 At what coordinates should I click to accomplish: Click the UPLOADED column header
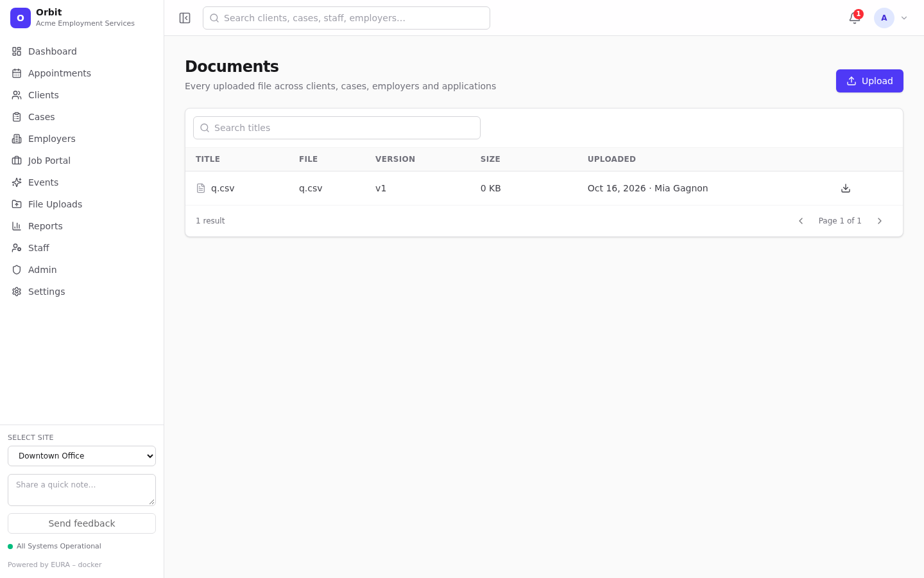click(x=612, y=159)
